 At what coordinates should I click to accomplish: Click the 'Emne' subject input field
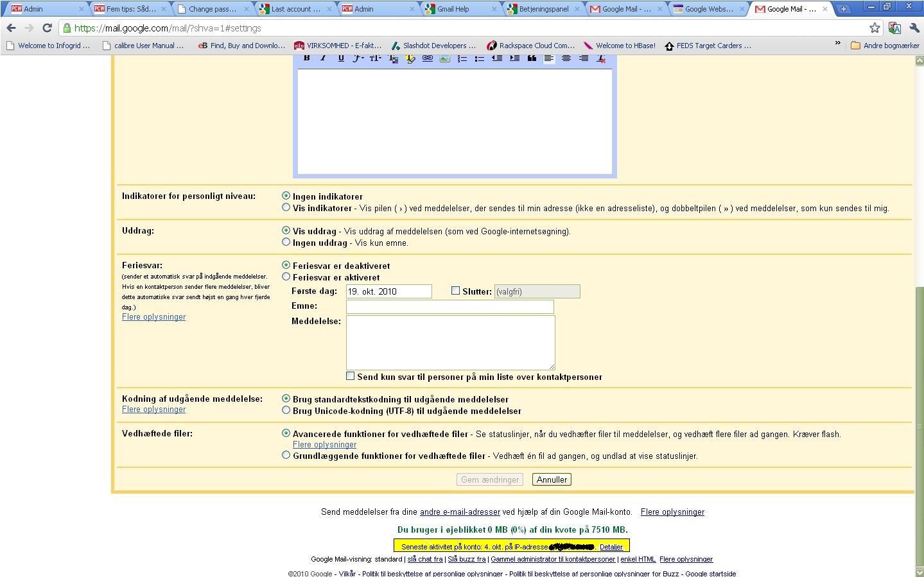pos(449,307)
